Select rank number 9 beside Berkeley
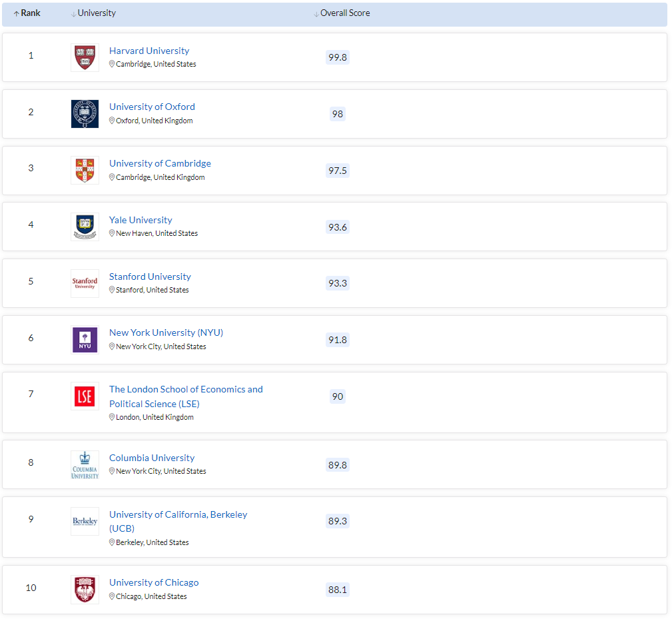 pos(31,519)
